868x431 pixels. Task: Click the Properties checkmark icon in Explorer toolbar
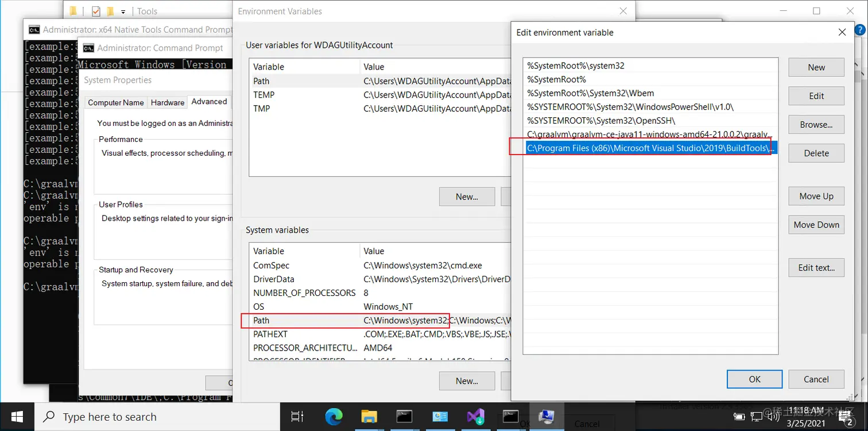[96, 11]
